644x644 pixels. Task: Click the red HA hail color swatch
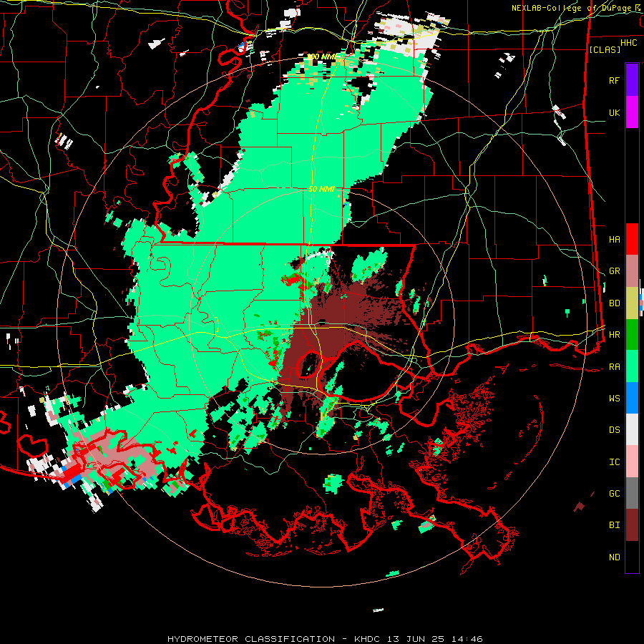coord(632,239)
